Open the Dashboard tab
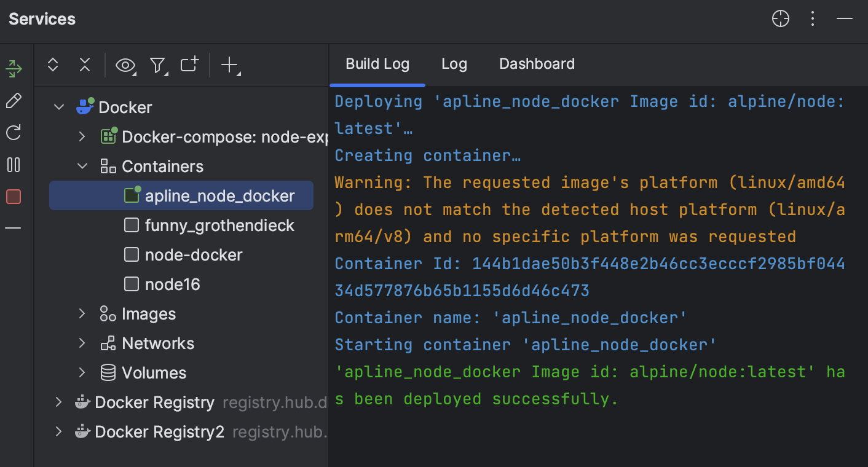868x467 pixels. pos(536,63)
